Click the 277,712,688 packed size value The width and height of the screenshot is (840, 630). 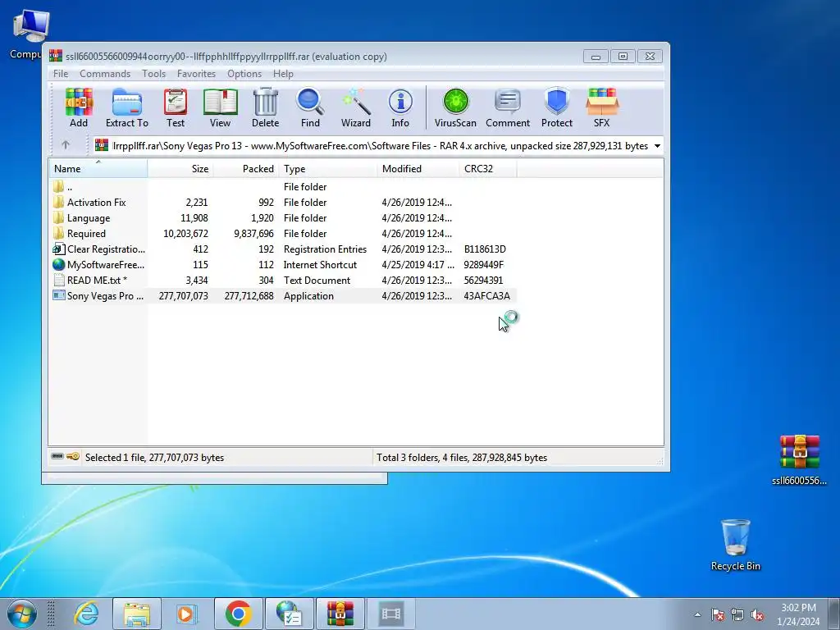pos(249,295)
